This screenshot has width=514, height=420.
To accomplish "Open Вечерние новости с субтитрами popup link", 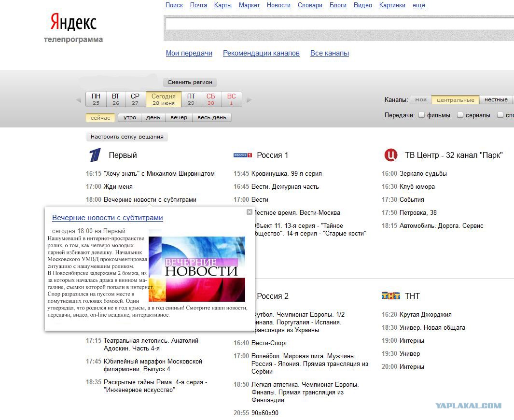I will [108, 218].
